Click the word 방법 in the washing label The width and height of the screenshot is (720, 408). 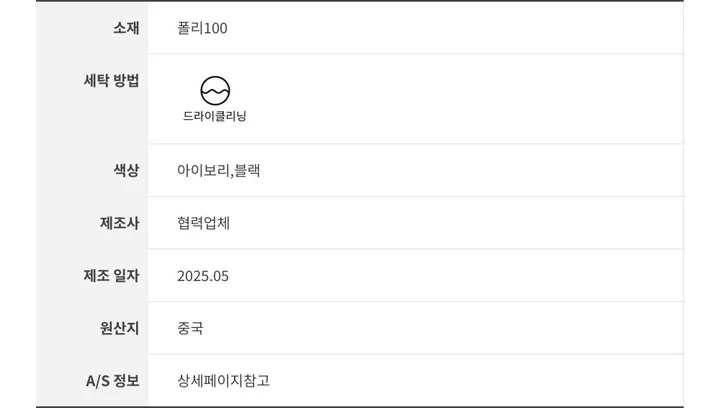[x=126, y=81]
